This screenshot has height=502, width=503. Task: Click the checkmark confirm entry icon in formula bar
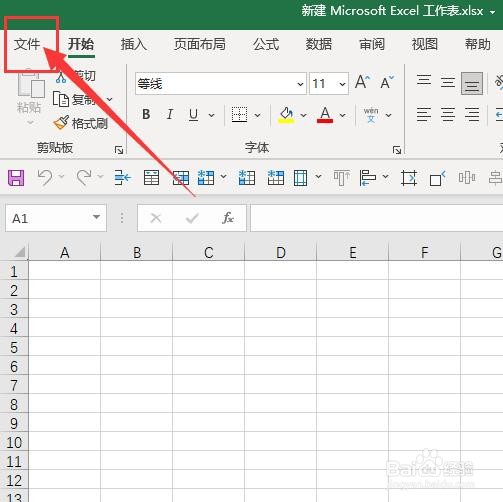pos(192,218)
